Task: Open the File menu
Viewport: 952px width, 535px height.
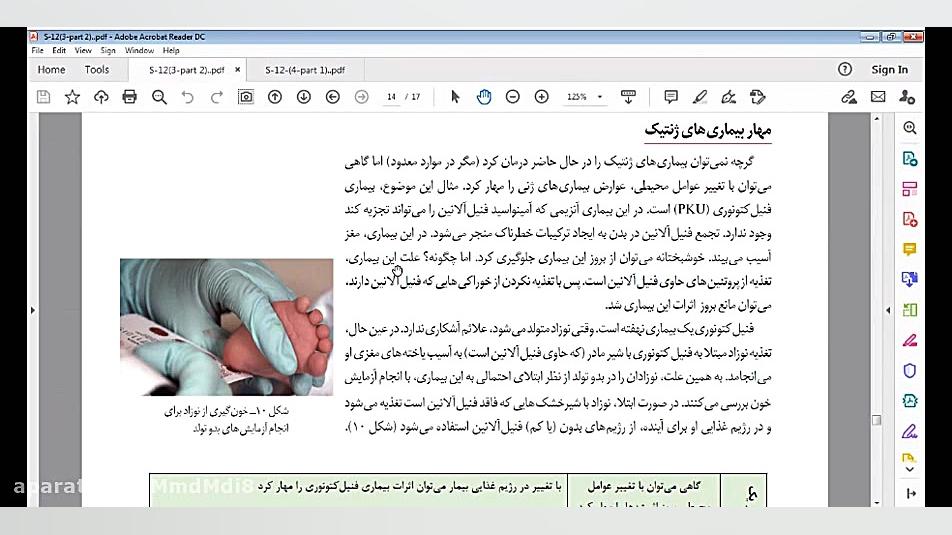Action: (38, 50)
